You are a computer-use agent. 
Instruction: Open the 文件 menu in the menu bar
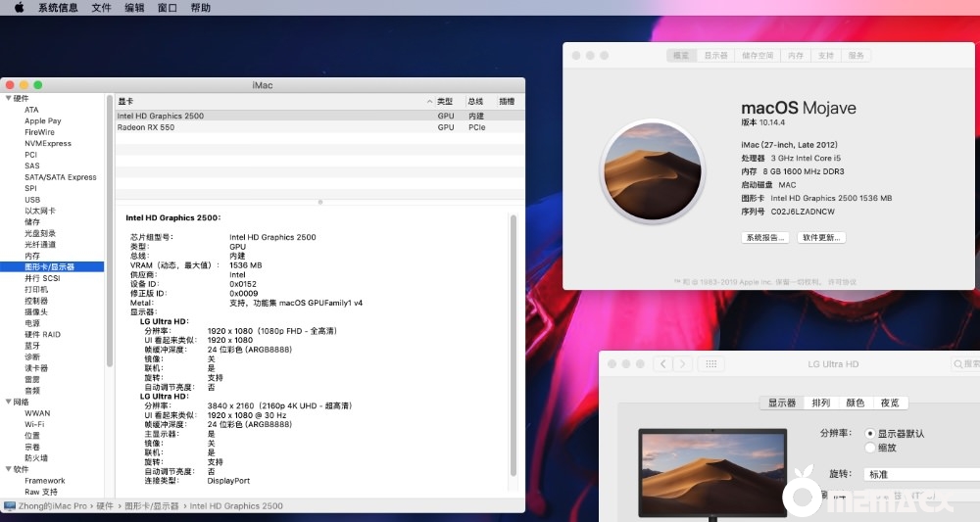click(x=101, y=8)
